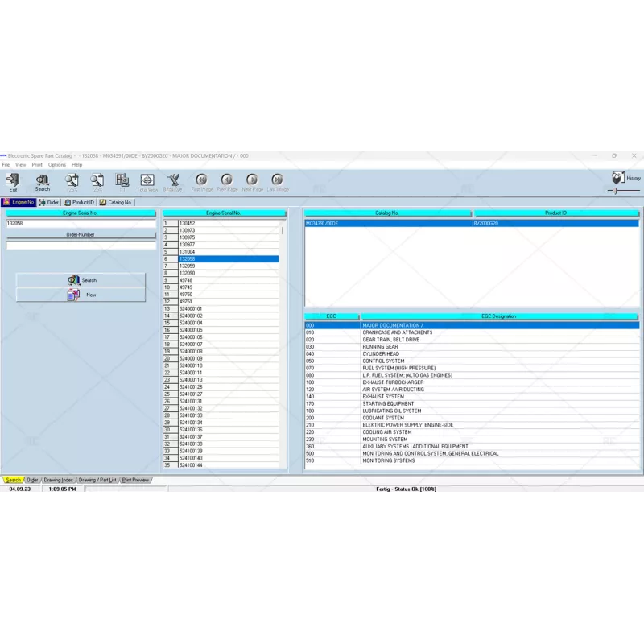This screenshot has width=644, height=644.
Task: Open Total View from the toolbar
Action: click(147, 181)
